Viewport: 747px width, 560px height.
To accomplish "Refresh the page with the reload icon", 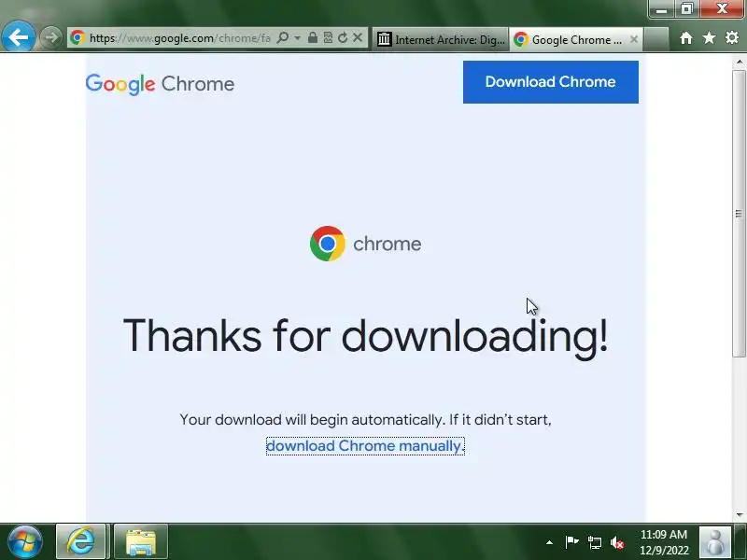I will point(343,37).
